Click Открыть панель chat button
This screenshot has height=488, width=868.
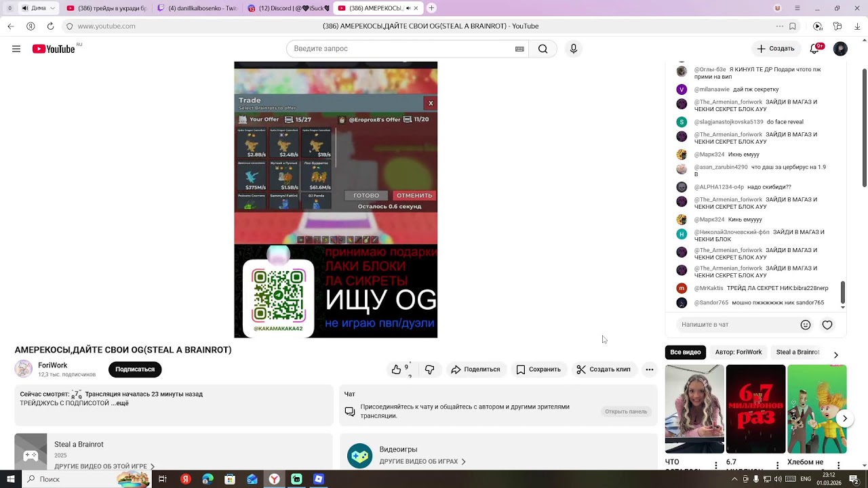click(x=626, y=411)
